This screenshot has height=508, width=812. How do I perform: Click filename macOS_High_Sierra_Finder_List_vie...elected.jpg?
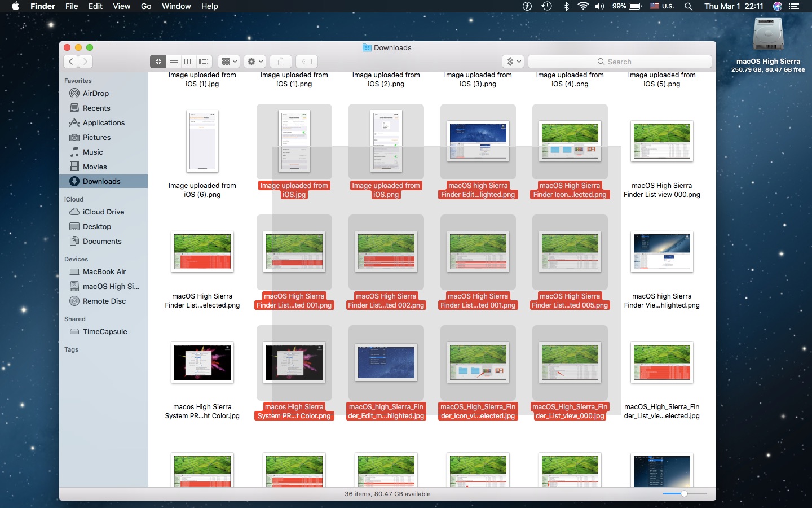(x=662, y=411)
